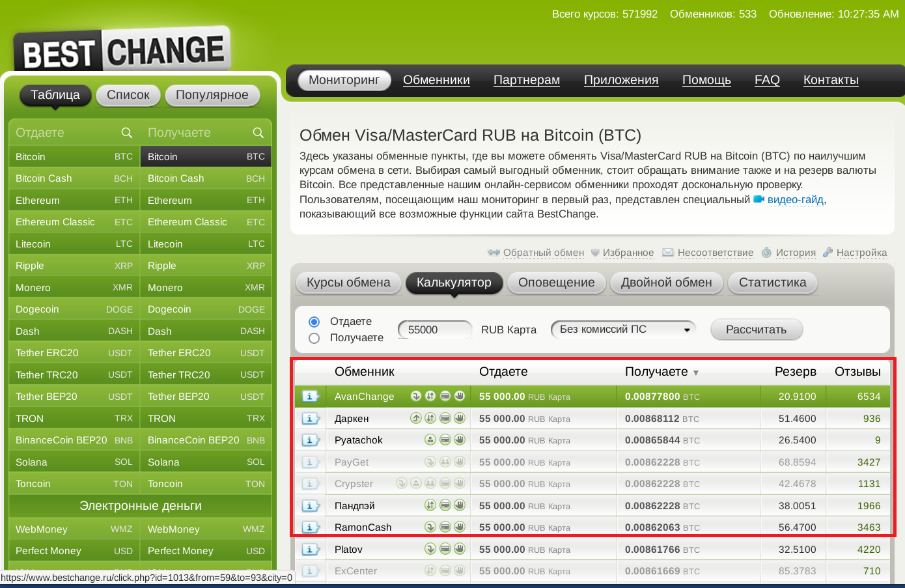Open the 3463 reviews for RamonCash

(869, 527)
